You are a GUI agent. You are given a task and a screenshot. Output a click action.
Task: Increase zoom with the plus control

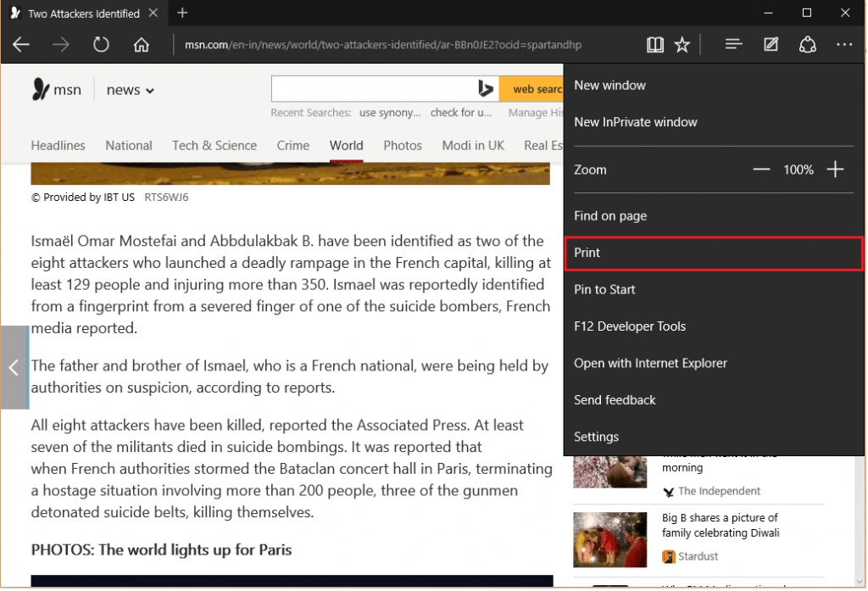tap(835, 169)
